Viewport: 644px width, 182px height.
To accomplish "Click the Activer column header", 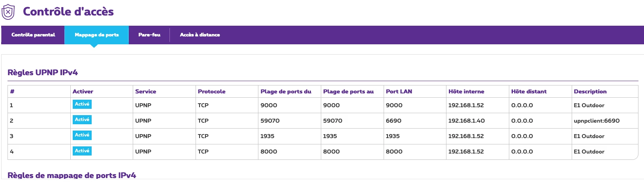I will (x=83, y=91).
